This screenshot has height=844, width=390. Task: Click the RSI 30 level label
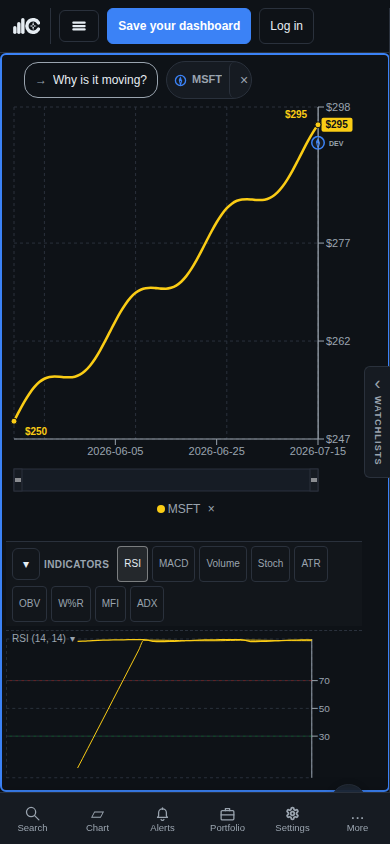(324, 737)
